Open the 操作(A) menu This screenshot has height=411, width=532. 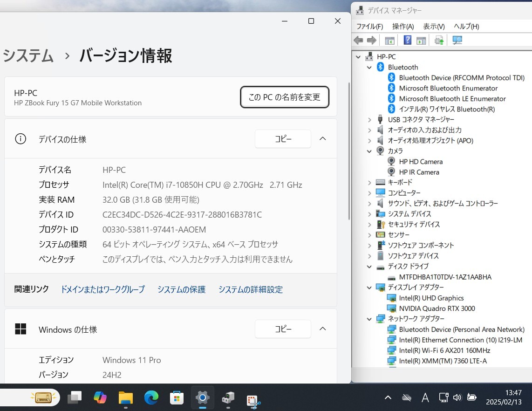[x=402, y=27]
